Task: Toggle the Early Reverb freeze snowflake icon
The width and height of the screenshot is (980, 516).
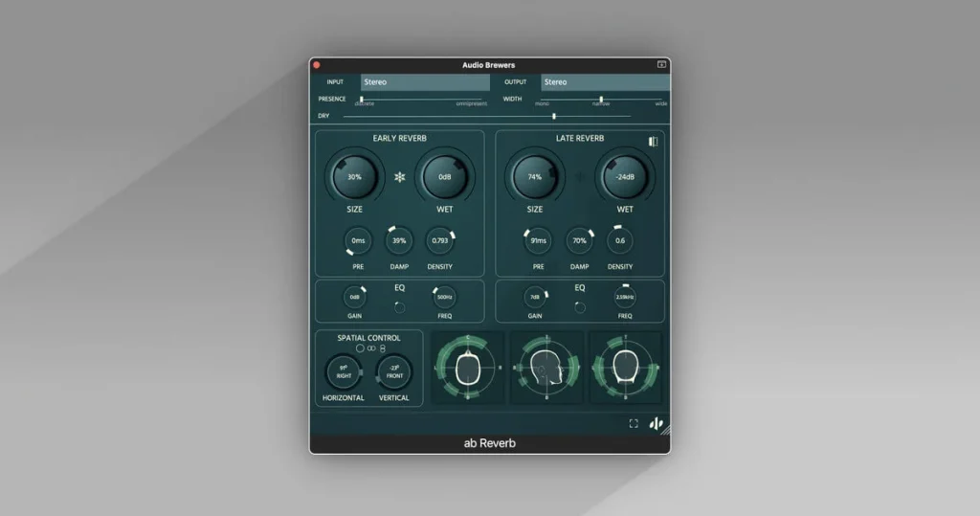Action: [x=399, y=177]
